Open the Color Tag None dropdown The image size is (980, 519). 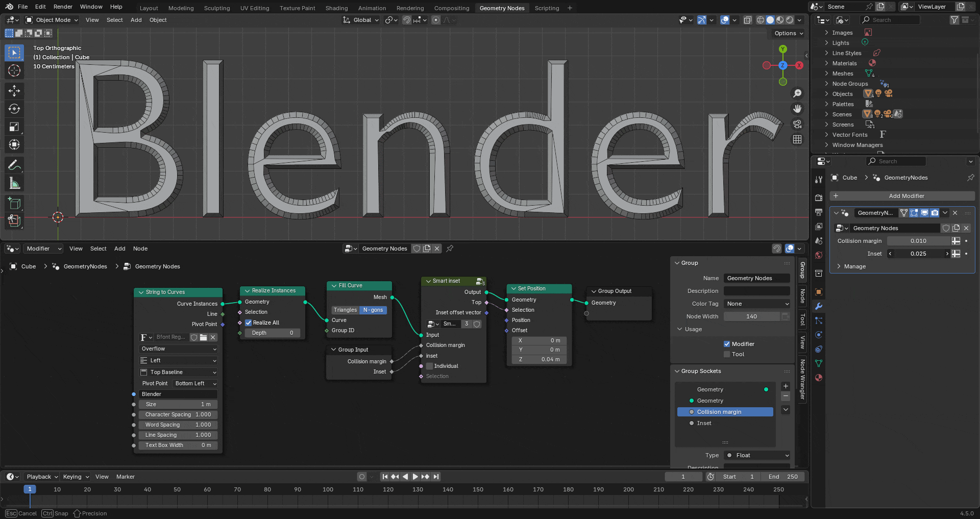tap(757, 304)
